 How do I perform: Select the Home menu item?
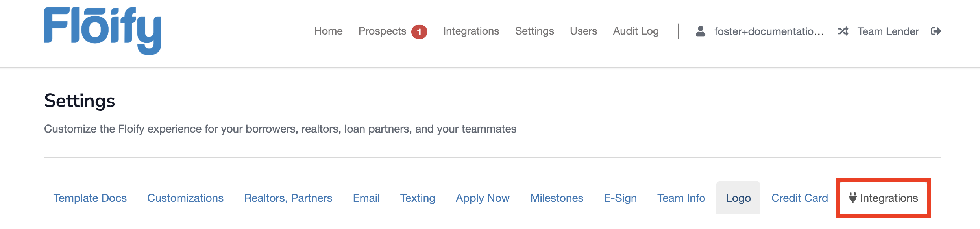click(x=328, y=31)
